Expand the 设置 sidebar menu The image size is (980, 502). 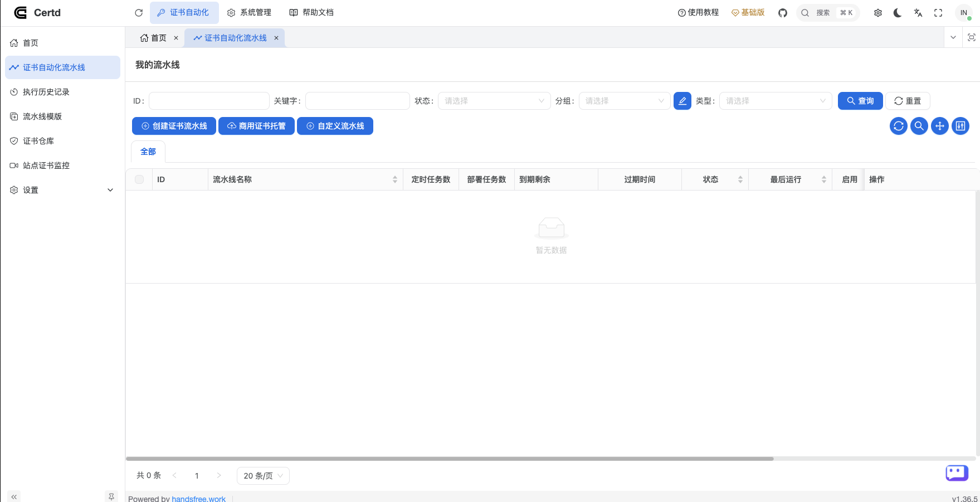(x=62, y=190)
